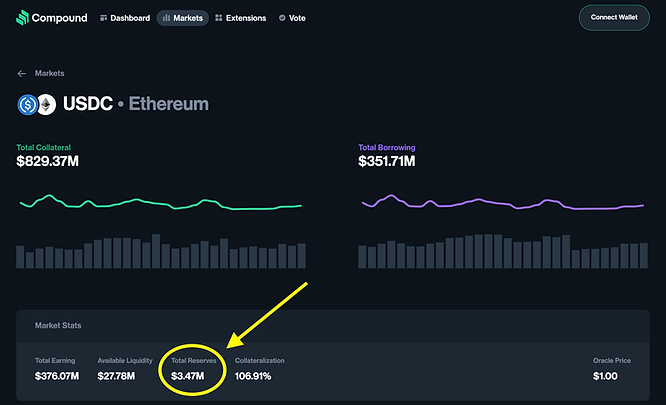Click the Compound logo icon

pyautogui.click(x=22, y=17)
